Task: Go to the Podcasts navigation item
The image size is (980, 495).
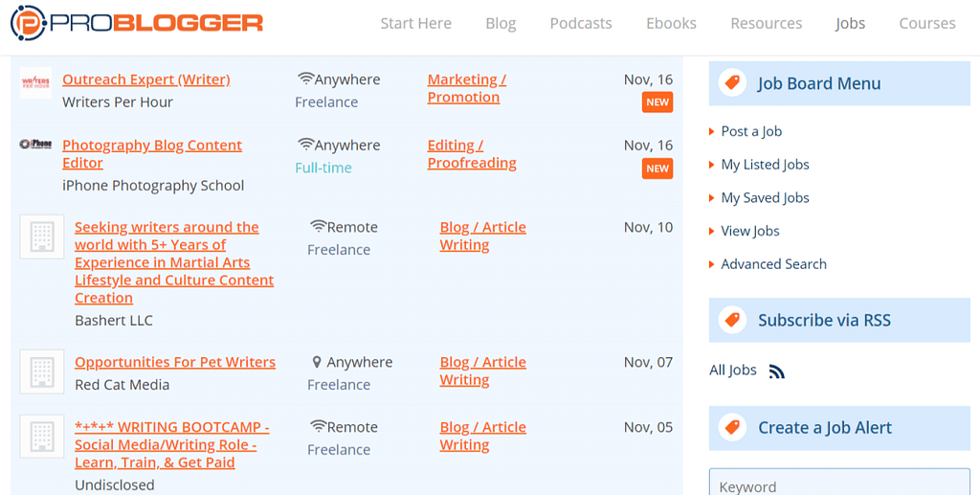Action: pos(580,24)
